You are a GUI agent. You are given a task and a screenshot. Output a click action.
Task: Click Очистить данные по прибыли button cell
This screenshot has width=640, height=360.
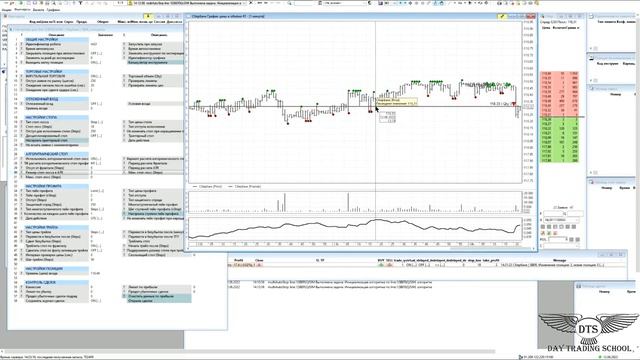coord(158,296)
